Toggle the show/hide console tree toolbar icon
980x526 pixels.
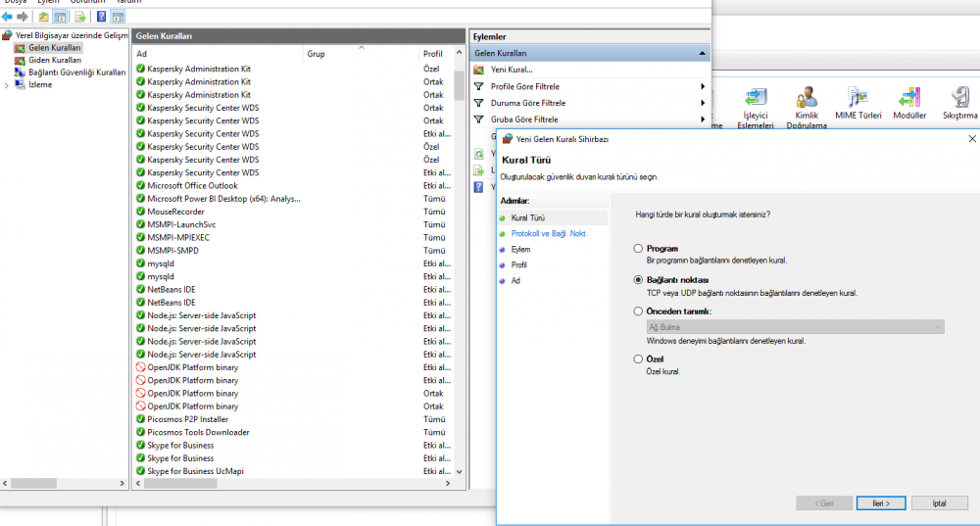(60, 17)
